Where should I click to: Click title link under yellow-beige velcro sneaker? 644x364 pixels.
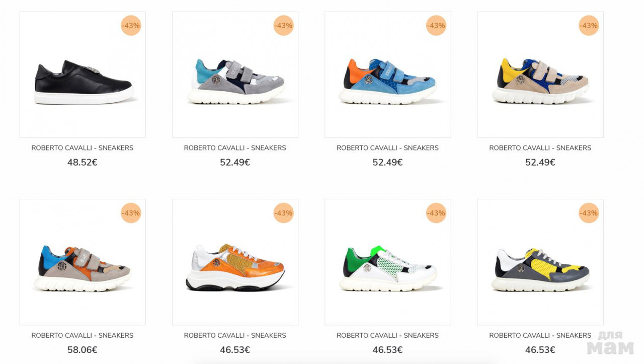point(540,148)
